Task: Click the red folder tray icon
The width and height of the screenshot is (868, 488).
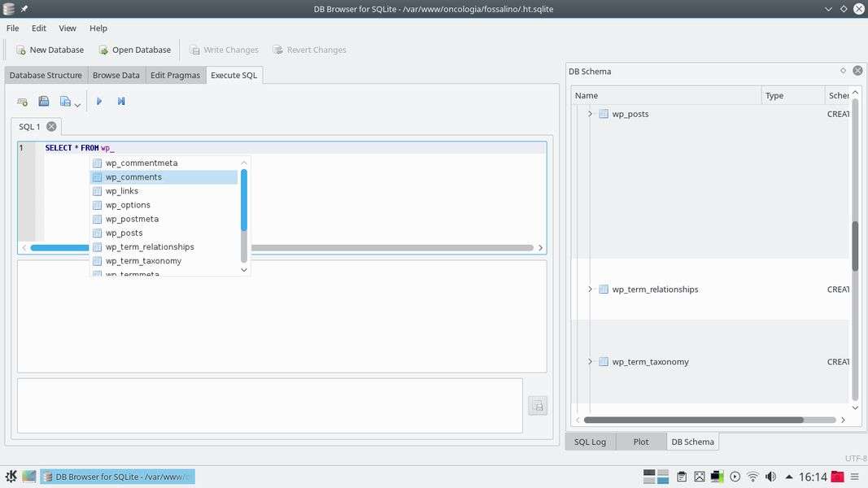Action: [x=838, y=477]
